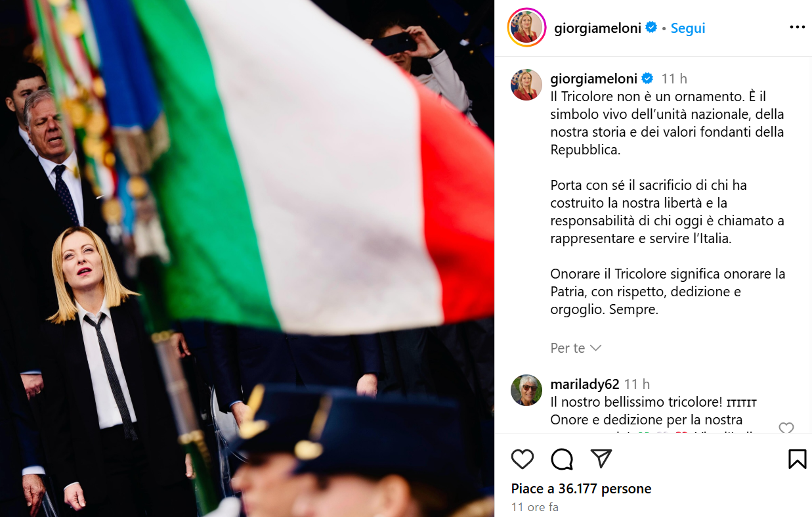Open marilady62 profile avatar
Screen dimensions: 812x517
(x=526, y=390)
